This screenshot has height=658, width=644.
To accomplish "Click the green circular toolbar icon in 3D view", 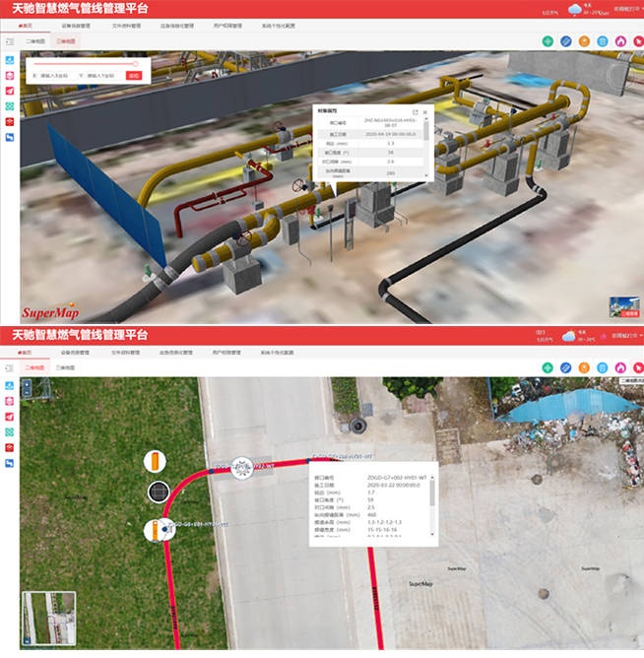I will click(547, 41).
